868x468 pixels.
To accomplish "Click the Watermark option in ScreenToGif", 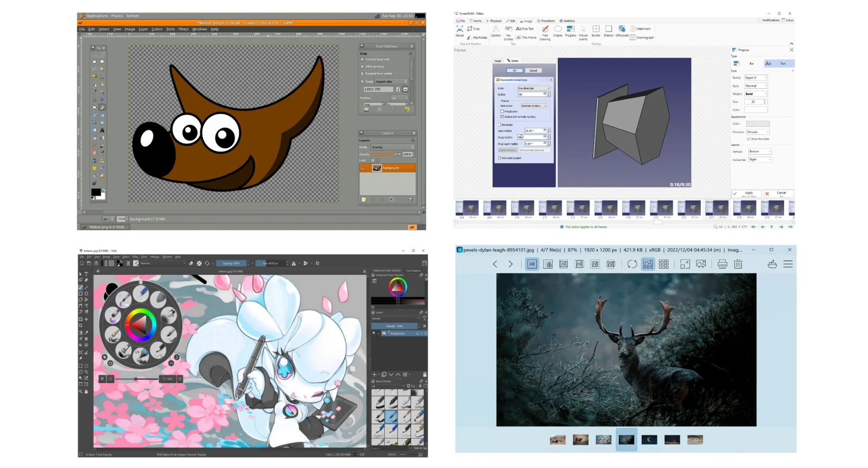I will click(641, 29).
